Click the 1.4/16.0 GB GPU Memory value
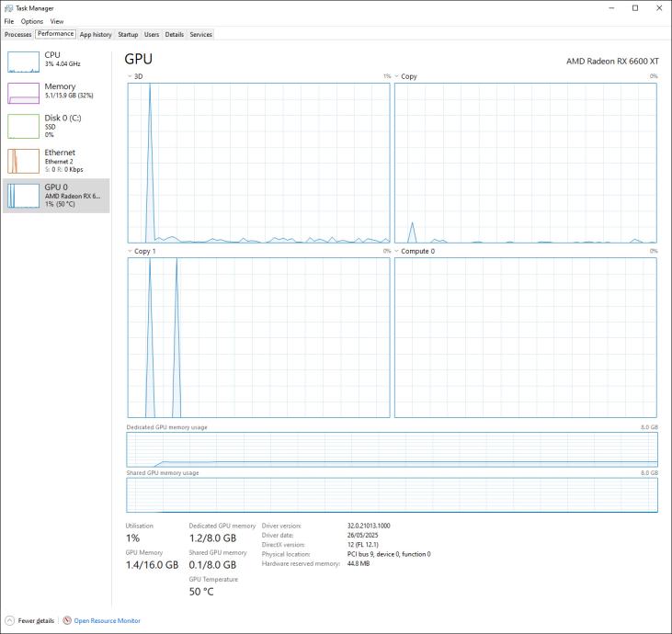Screen dimensions: 672x634 point(153,565)
